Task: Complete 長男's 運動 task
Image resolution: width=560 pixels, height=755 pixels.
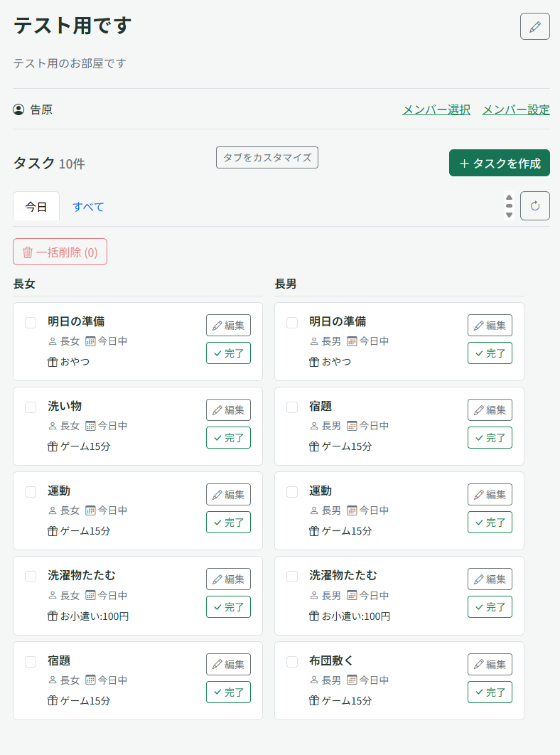Action: click(x=490, y=523)
